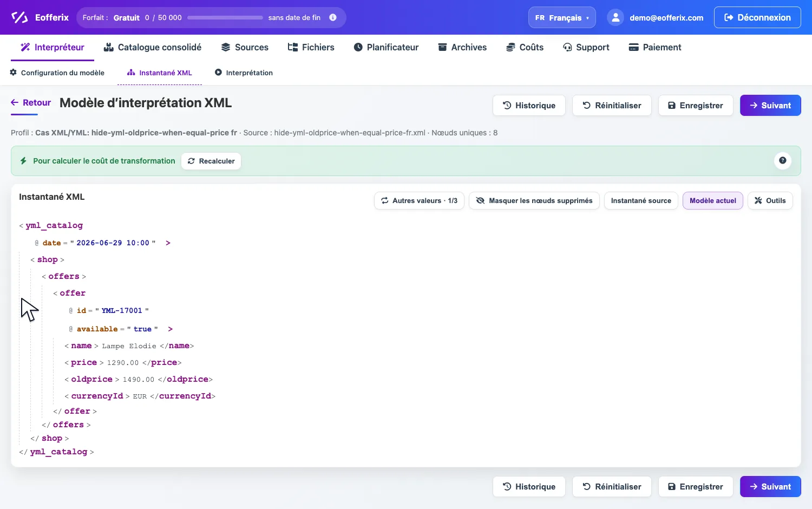
Task: Click the bottom Suivant button
Action: [x=770, y=487]
